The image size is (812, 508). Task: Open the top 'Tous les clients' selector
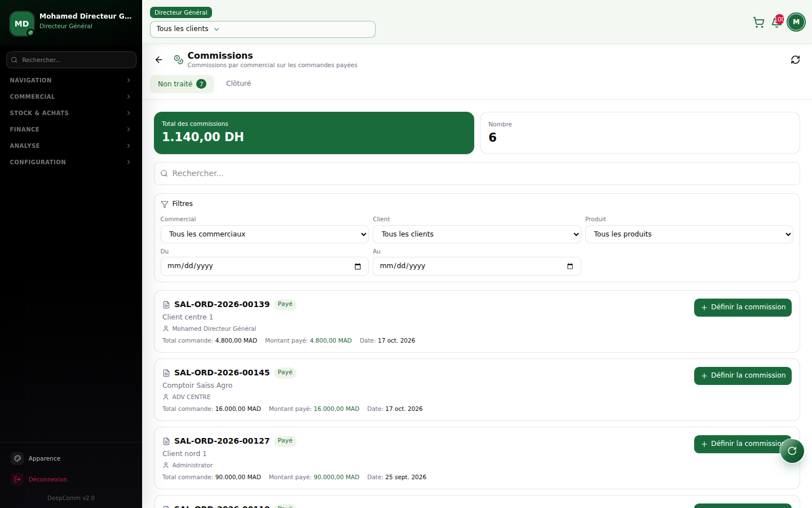[263, 29]
